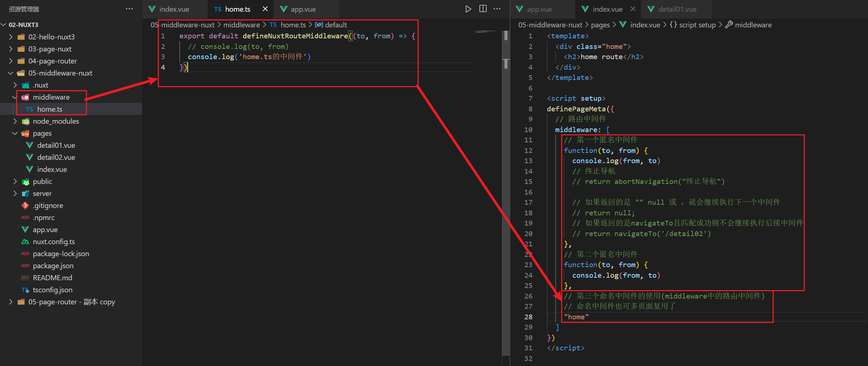Click the 'script setup' breadcrumb
868x366 pixels.
(697, 25)
